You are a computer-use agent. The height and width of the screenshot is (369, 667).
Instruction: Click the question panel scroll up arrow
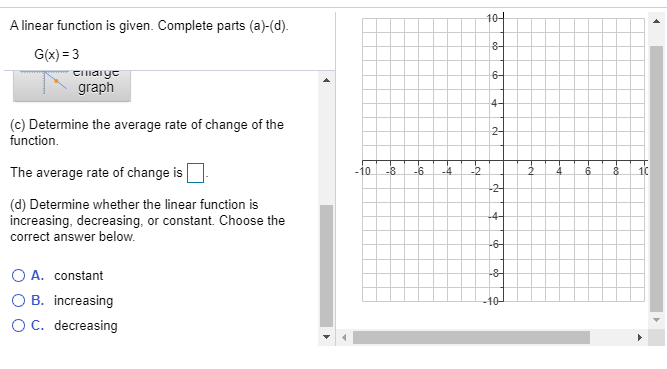coord(326,80)
